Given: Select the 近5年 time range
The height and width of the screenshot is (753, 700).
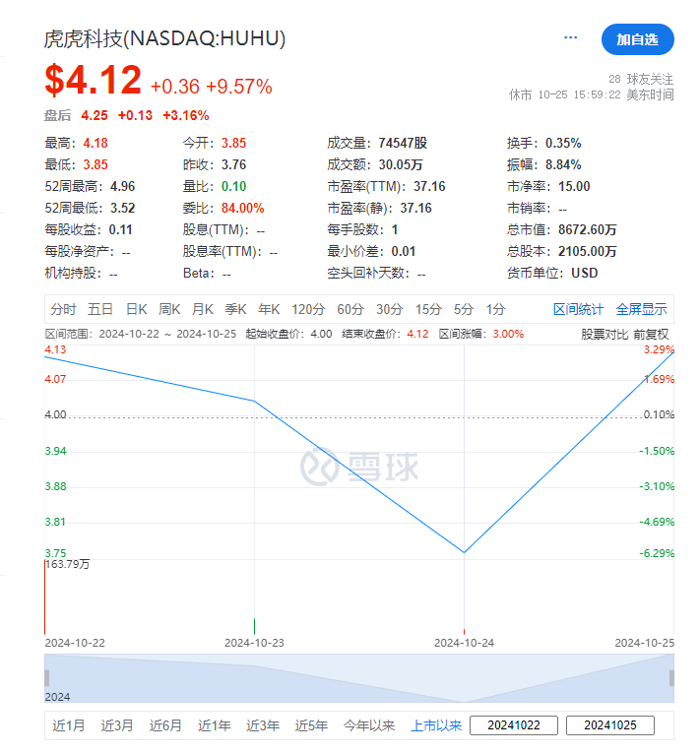Looking at the screenshot, I should coord(311,725).
